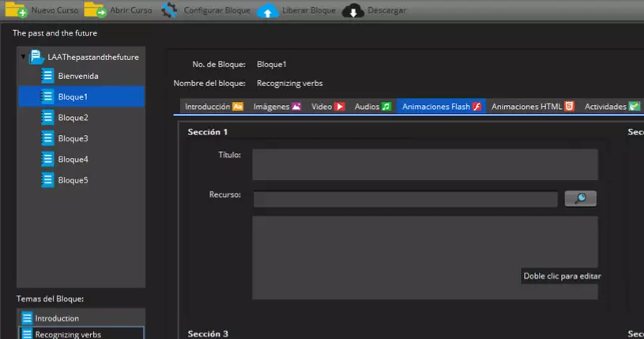The image size is (644, 339).
Task: Collapse the LAAThepastandthefuture tree node
Action: coord(24,57)
